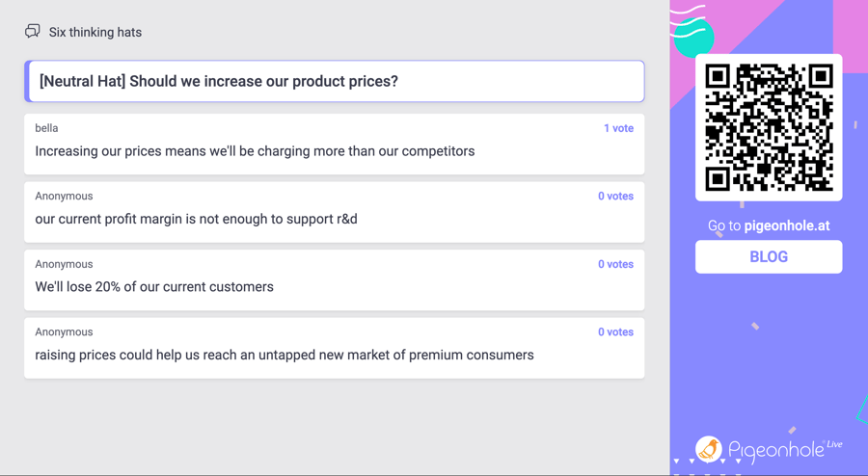Open the BLOG button
868x476 pixels.
pos(769,256)
